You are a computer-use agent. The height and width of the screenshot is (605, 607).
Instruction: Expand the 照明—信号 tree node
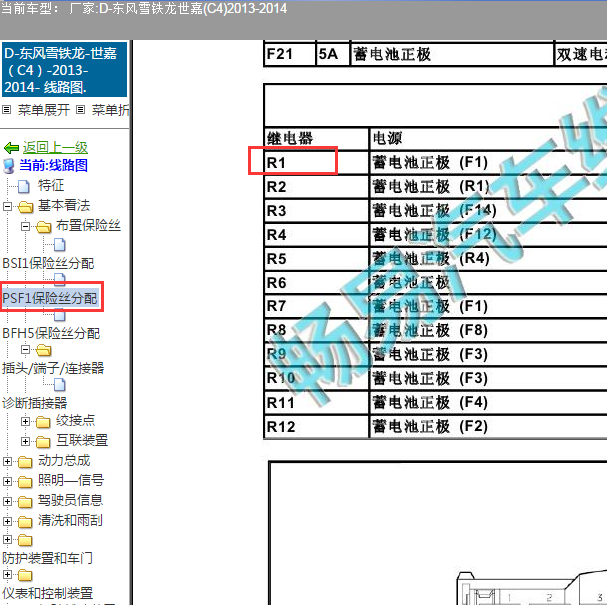click(x=7, y=482)
